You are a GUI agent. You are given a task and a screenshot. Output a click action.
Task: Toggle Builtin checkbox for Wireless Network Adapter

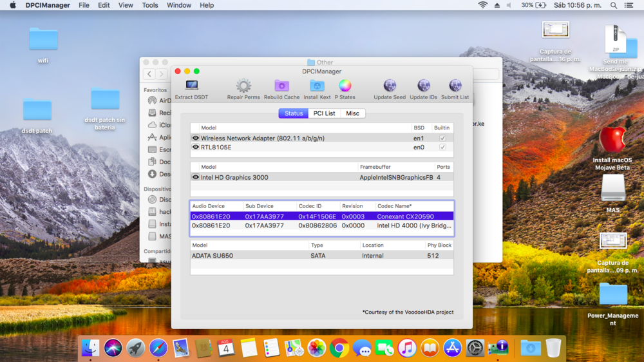coord(442,138)
